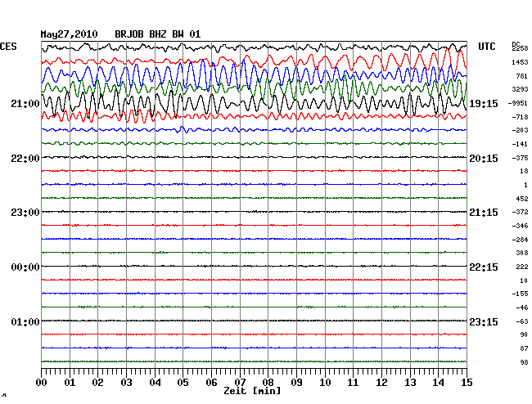The image size is (532, 404).
Task: Click DC offset value "-346"
Action: [520, 226]
